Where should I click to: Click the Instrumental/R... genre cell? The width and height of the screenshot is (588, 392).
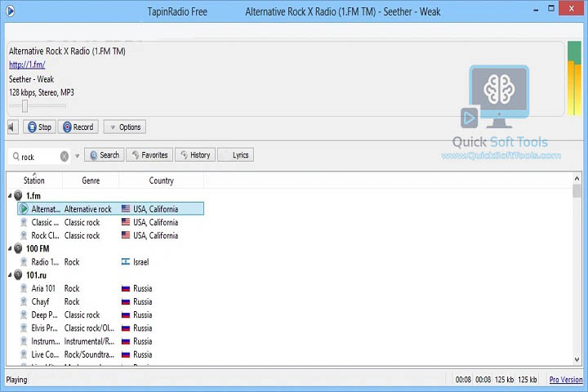tap(89, 341)
